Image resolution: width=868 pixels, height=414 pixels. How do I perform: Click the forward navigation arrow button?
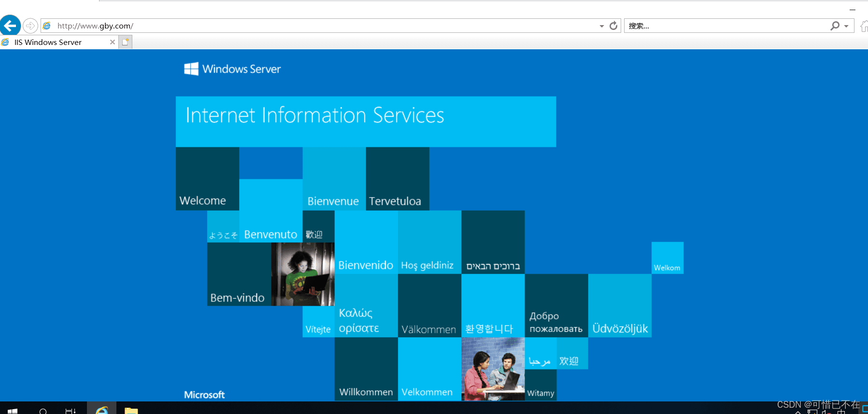click(x=30, y=26)
